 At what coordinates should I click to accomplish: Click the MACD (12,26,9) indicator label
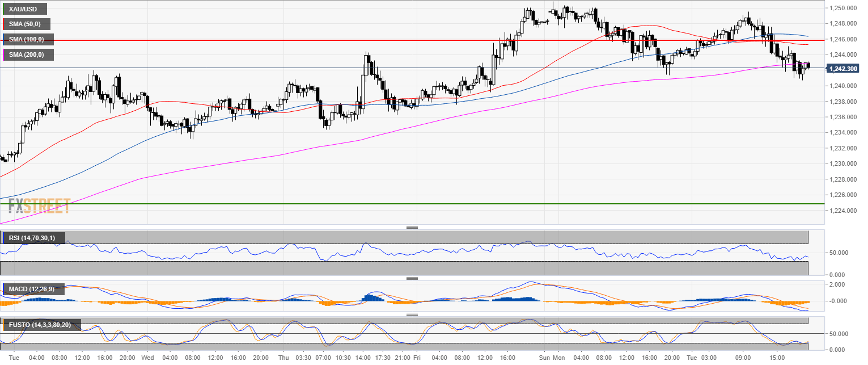click(32, 290)
